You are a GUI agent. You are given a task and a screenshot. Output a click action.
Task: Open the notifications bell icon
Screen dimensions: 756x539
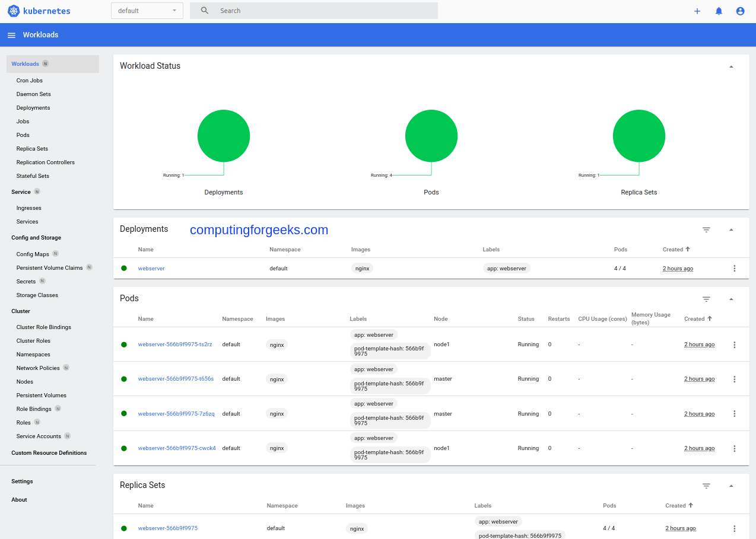click(x=719, y=11)
